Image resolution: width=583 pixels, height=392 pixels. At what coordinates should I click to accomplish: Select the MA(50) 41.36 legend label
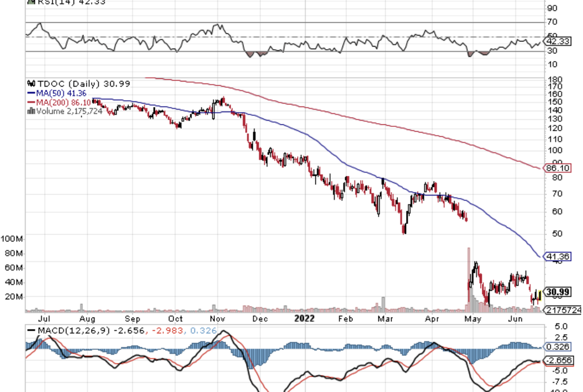[60, 93]
